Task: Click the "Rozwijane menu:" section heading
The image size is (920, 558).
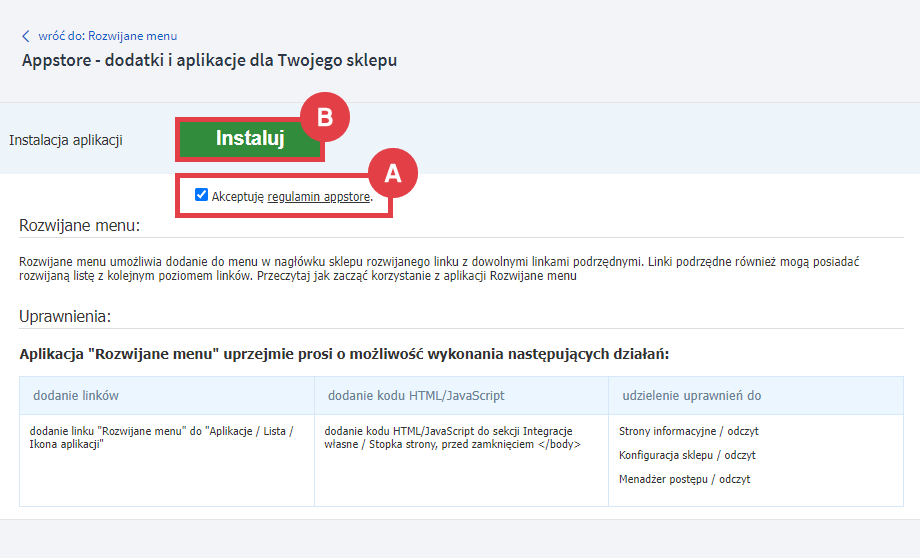Action: coord(80,226)
